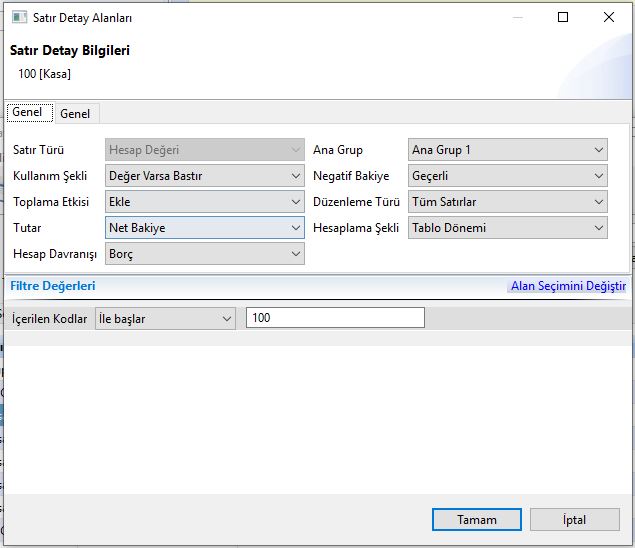Image resolution: width=635 pixels, height=548 pixels.
Task: Expand the Toplama Etkisi combo box
Action: [205, 202]
